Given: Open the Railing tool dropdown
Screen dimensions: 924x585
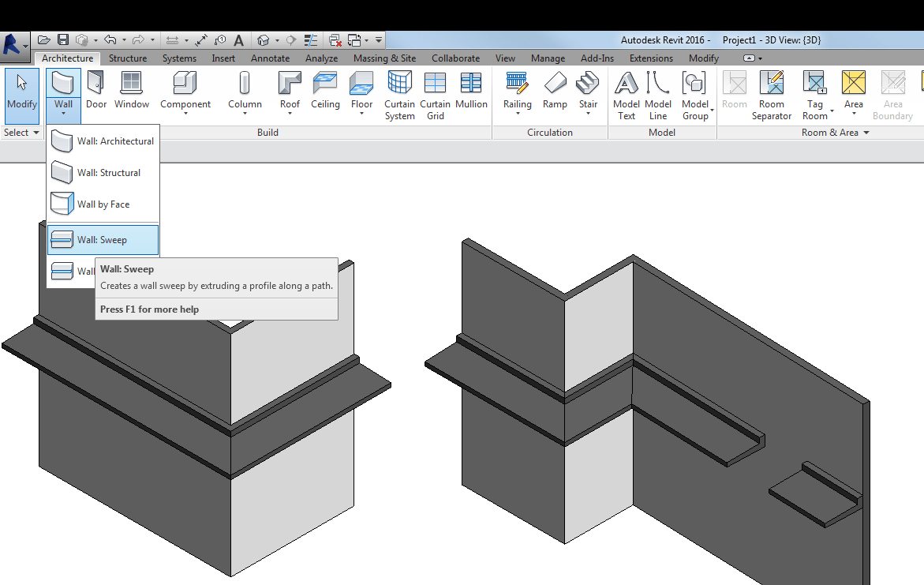Looking at the screenshot, I should point(518,113).
